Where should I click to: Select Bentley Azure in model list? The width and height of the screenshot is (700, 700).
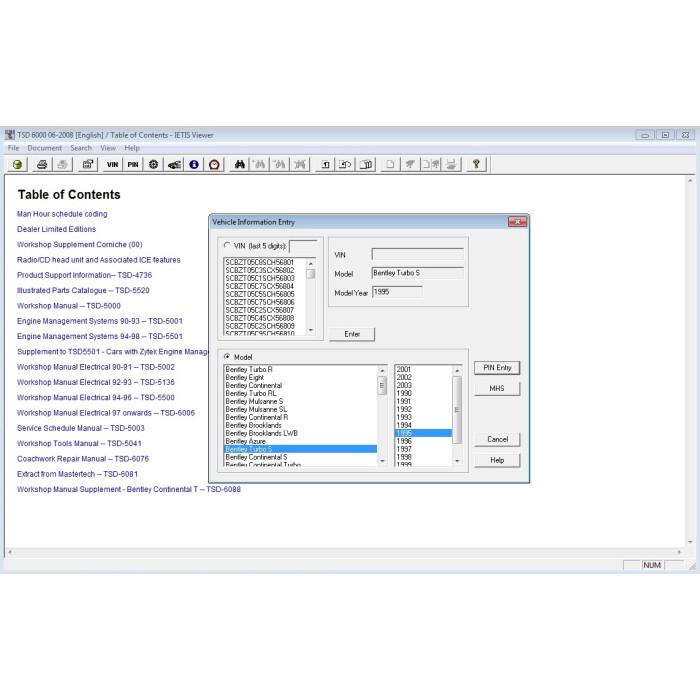(x=300, y=441)
